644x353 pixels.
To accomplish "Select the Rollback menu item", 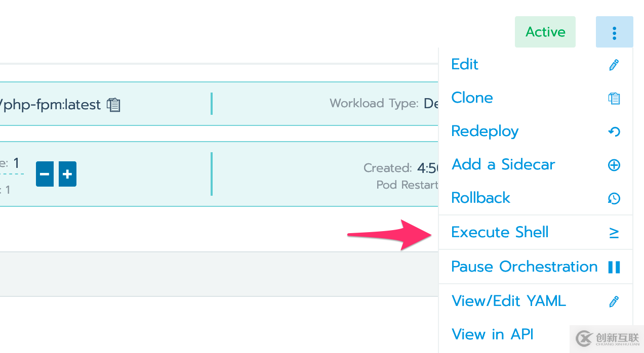I will pyautogui.click(x=480, y=198).
